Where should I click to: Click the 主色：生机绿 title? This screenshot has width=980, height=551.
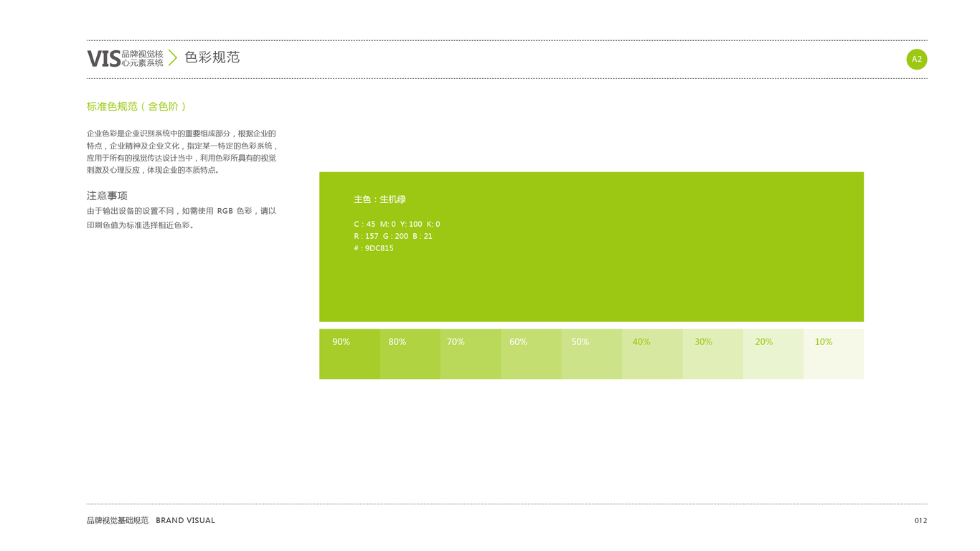point(380,199)
